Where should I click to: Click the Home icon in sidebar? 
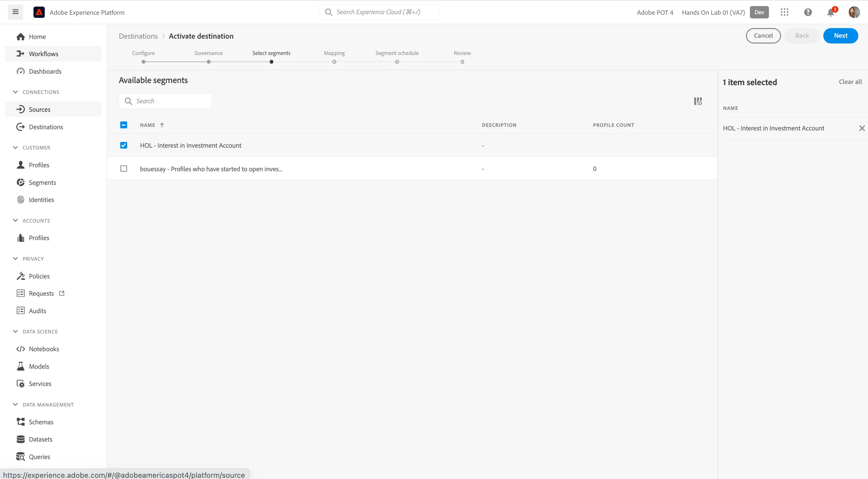(21, 36)
